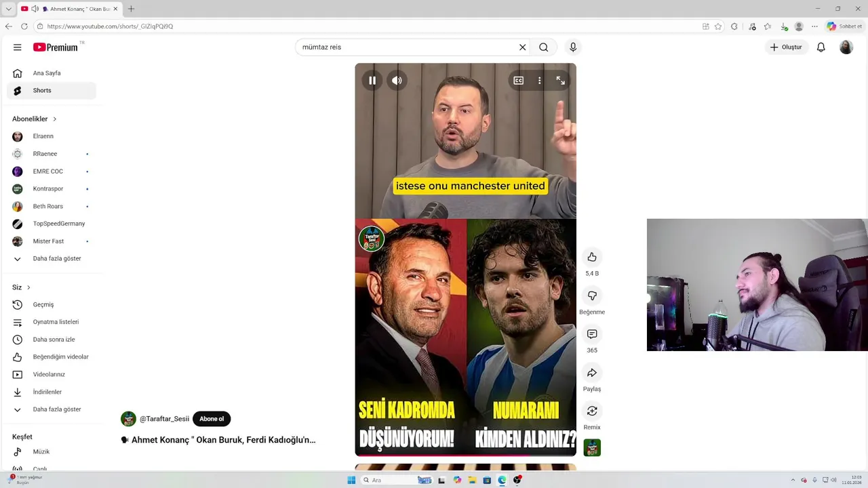Click the browser address bar URL
Screen dimensions: 868x488
click(110, 26)
